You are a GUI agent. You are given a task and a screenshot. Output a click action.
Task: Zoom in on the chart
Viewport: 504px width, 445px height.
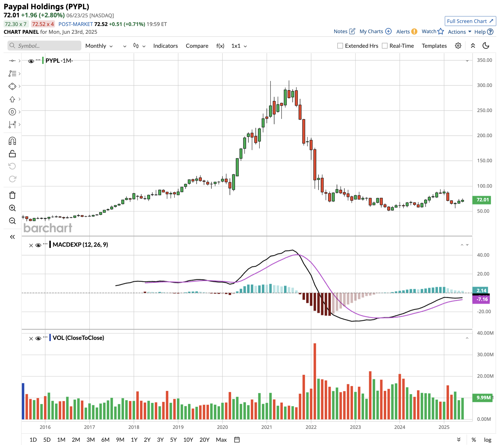[12, 208]
